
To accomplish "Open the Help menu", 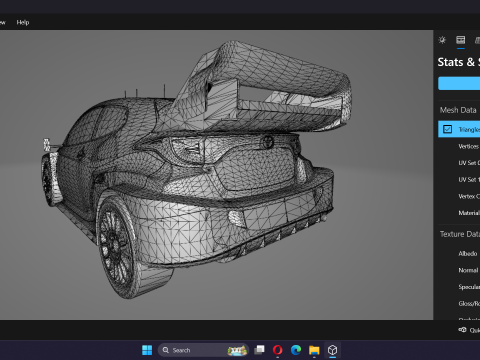I will coord(23,22).
